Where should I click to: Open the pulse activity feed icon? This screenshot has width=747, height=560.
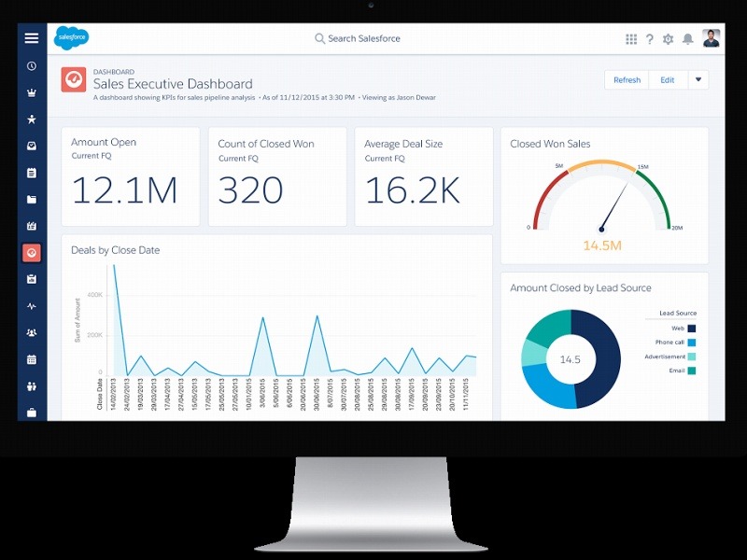(32, 306)
